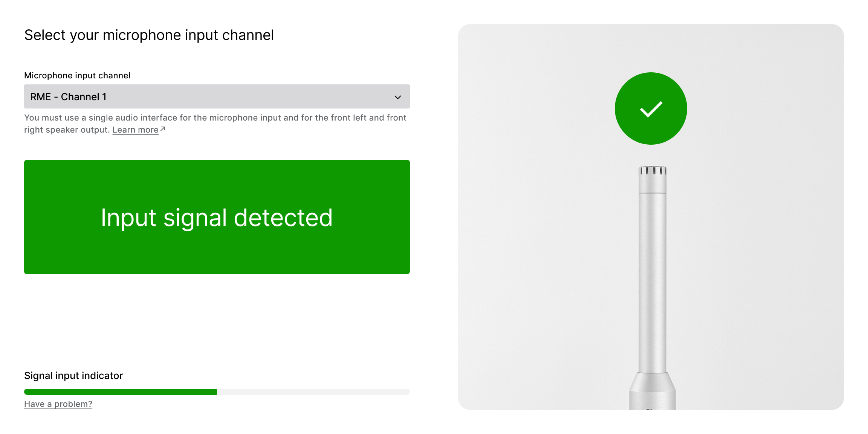This screenshot has height=434, width=868.
Task: Click the Select your microphone input channel heading
Action: (149, 35)
